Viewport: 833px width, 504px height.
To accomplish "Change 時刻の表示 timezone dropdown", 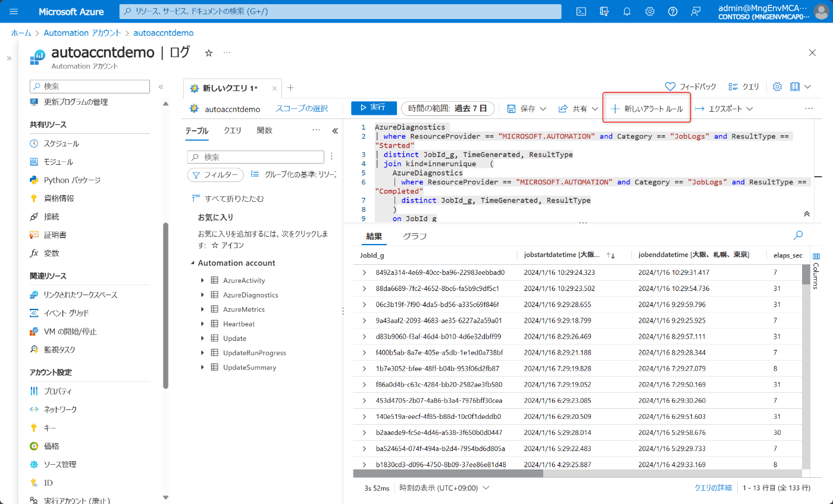I will coord(445,488).
